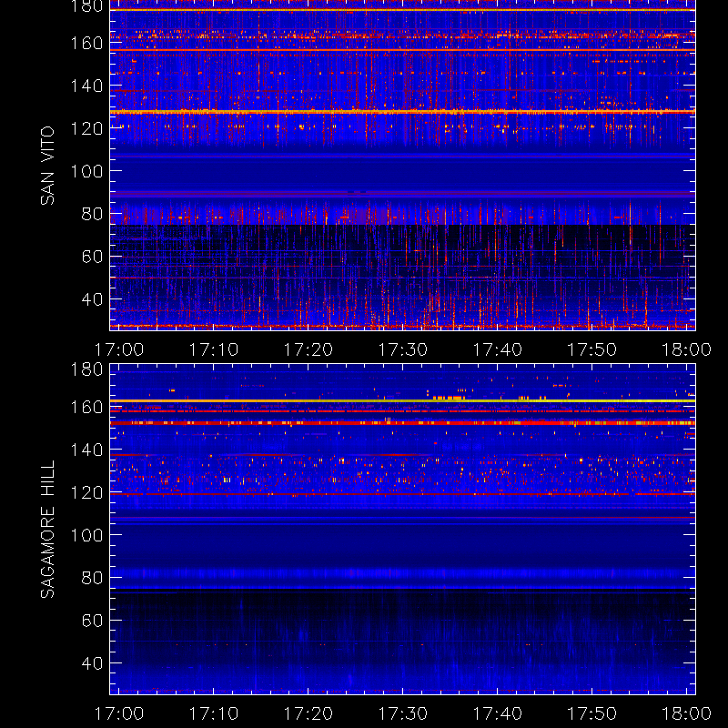Image resolution: width=728 pixels, height=728 pixels.
Task: Pick the 80 tick label on Sagamore Hill axis
Action: pyautogui.click(x=93, y=578)
